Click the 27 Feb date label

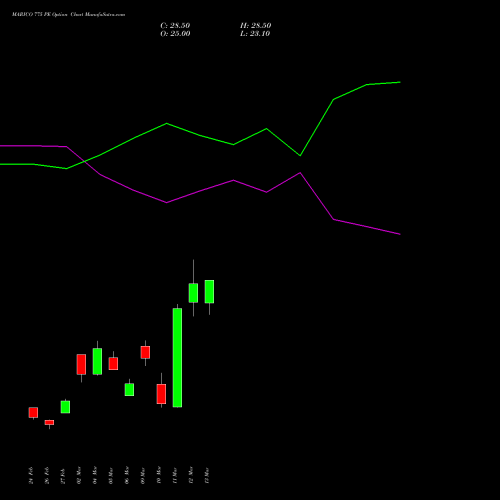63,476
